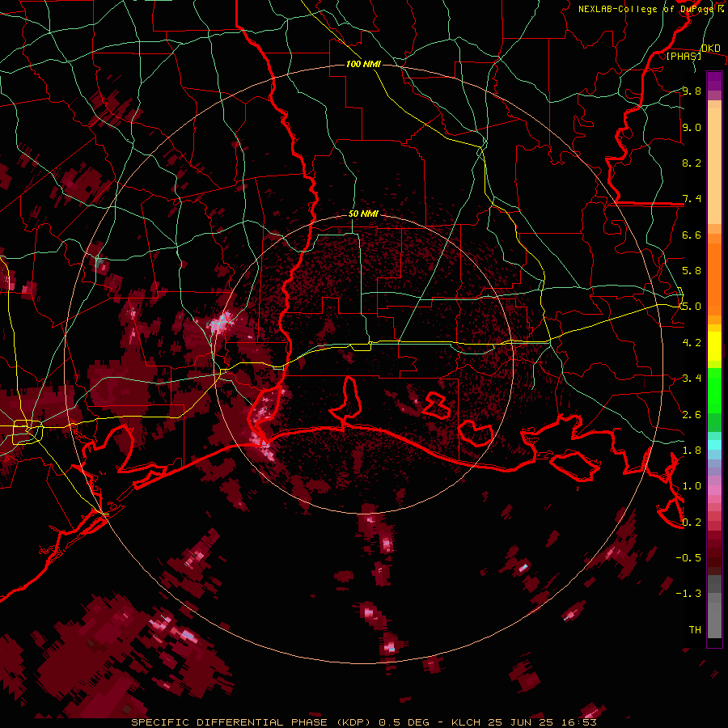This screenshot has height=728, width=728.
Task: Click the -1.3 value on color scale
Action: [688, 594]
